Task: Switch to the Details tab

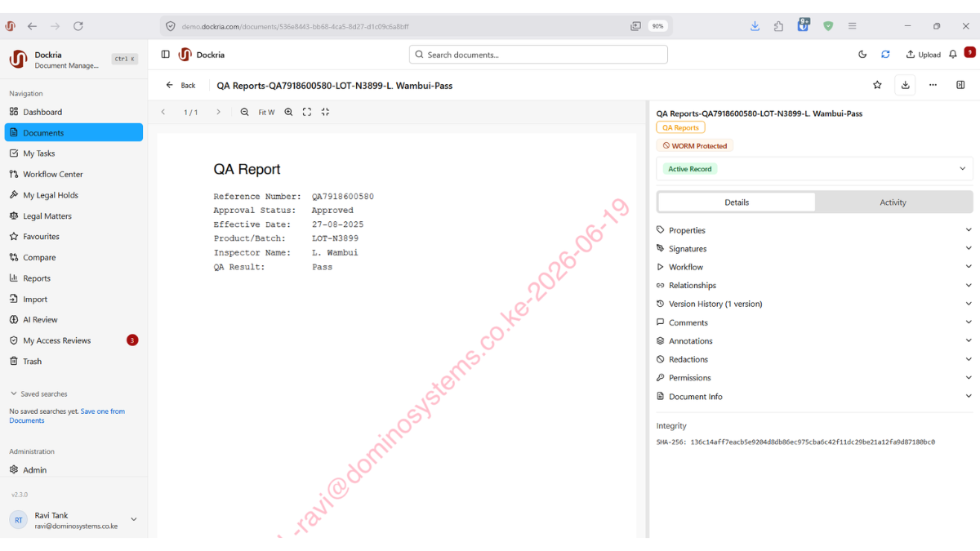Action: [x=737, y=202]
